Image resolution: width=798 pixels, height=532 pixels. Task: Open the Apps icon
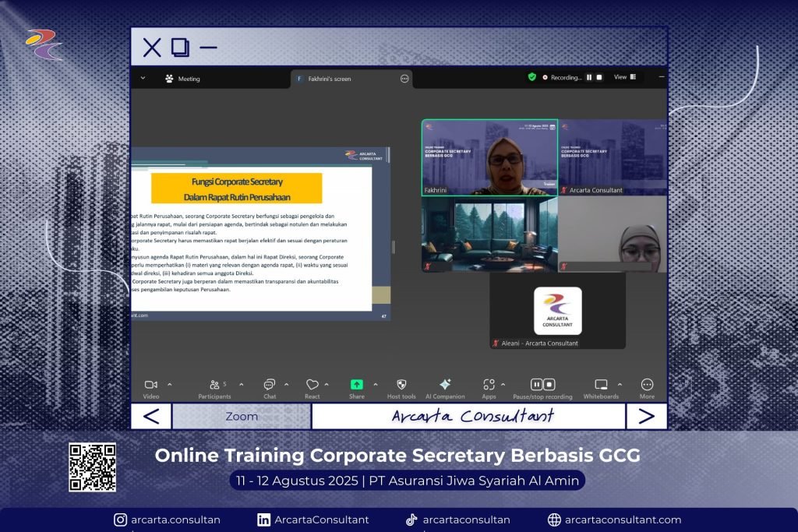pyautogui.click(x=489, y=385)
